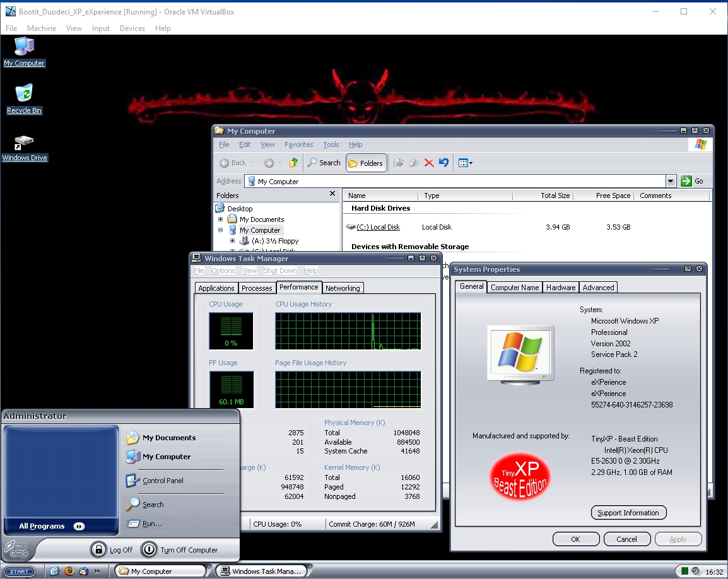The image size is (728, 579).
Task: Open Views dropdown in toolbar
Action: point(465,163)
